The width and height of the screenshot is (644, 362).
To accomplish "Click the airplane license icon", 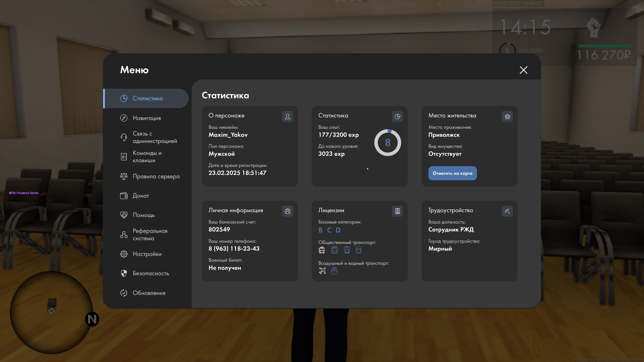I will point(322,271).
